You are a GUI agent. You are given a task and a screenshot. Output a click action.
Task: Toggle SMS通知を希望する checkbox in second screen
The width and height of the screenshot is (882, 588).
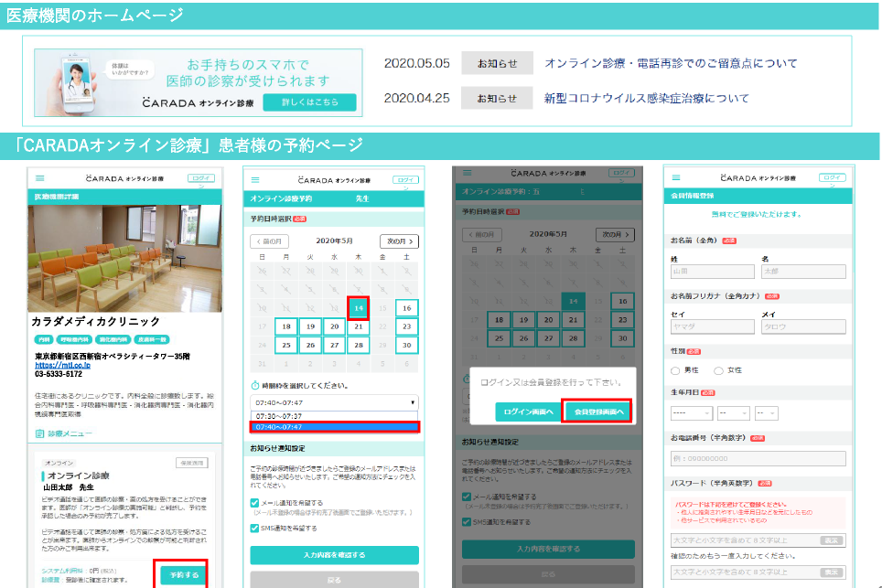pos(255,528)
